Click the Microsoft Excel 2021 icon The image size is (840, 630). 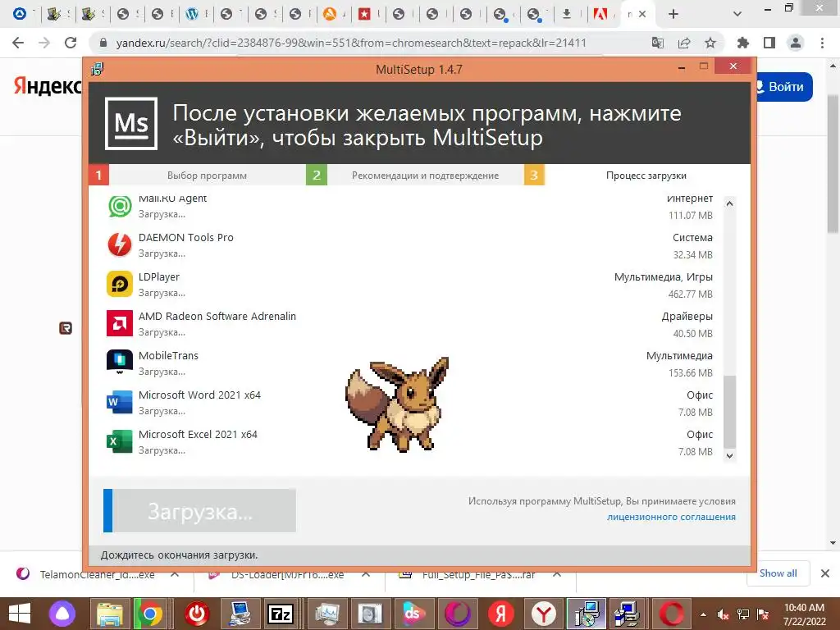tap(120, 441)
